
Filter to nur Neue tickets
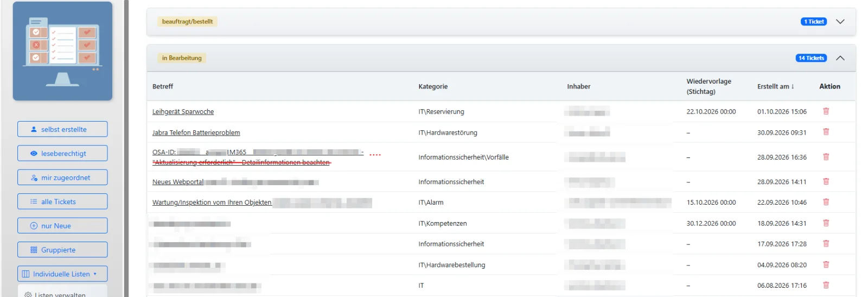tap(62, 226)
